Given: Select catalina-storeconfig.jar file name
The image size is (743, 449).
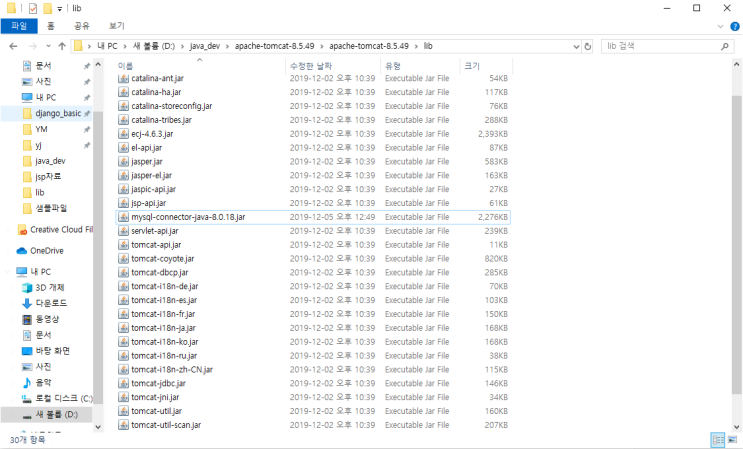Looking at the screenshot, I should 172,106.
